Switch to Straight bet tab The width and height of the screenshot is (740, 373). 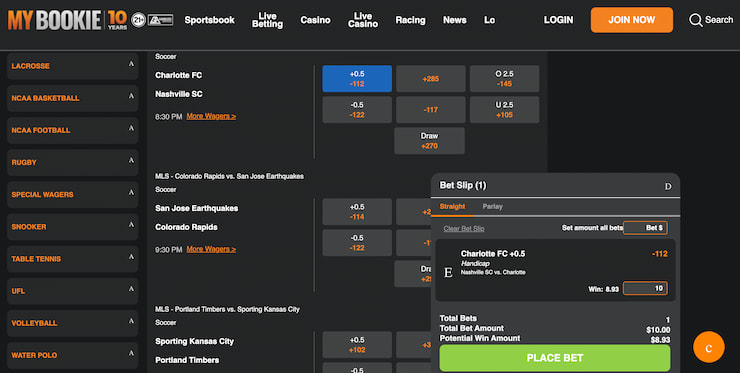tap(452, 206)
